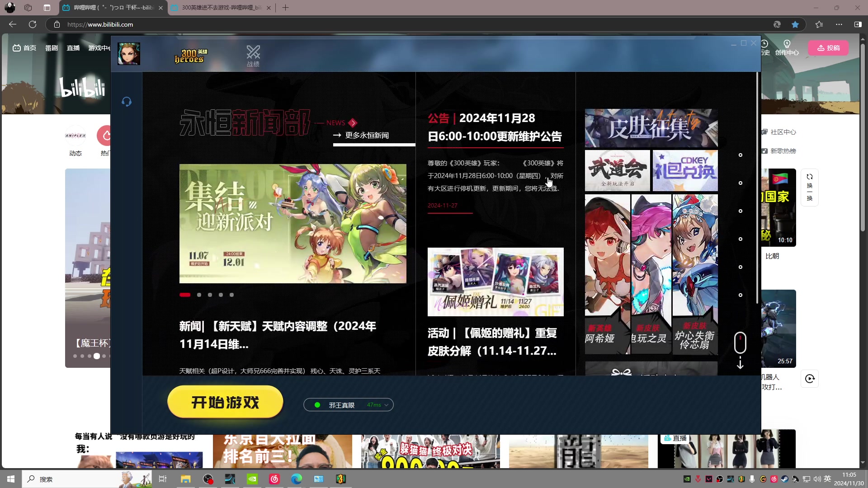Jump to the last page dot on the right rail

[741, 295]
